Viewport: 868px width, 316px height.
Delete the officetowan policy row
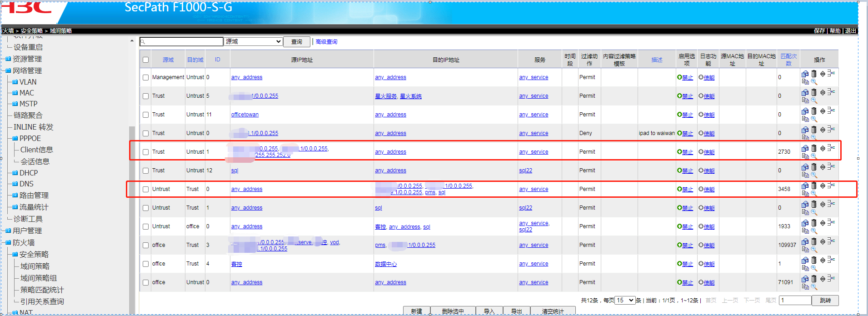pos(814,111)
